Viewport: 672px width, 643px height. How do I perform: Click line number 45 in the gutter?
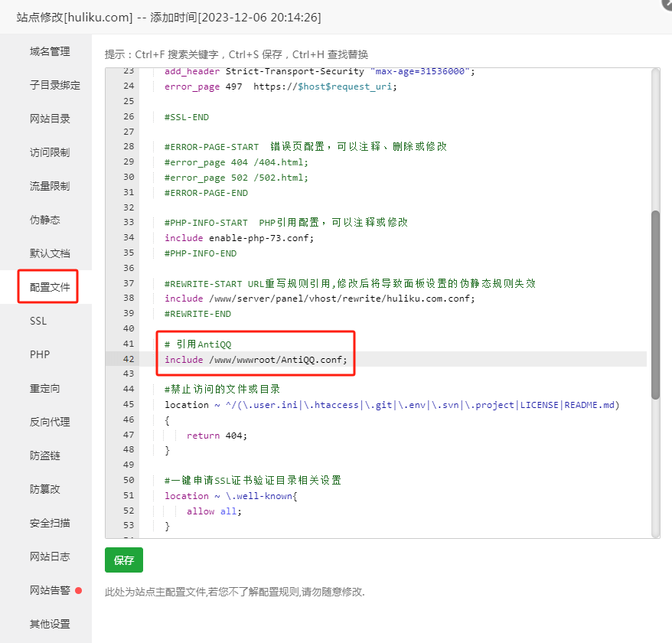(128, 405)
